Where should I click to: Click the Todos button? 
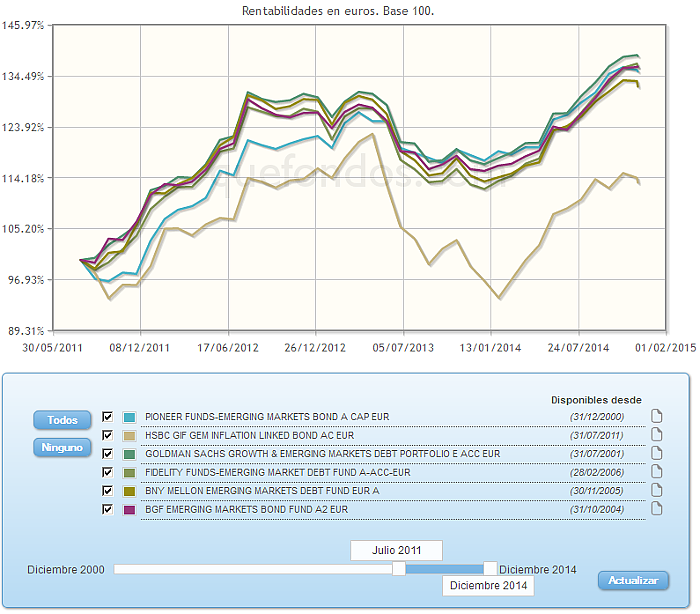click(62, 420)
